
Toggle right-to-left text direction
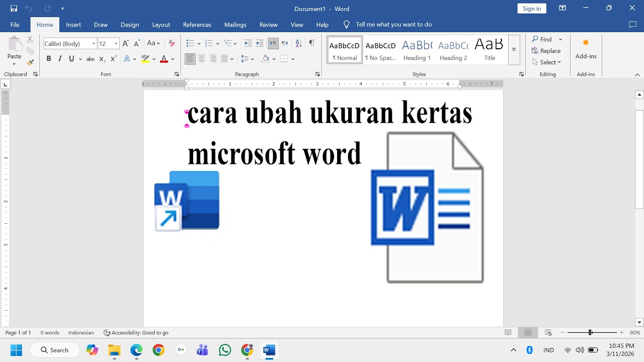tap(285, 44)
